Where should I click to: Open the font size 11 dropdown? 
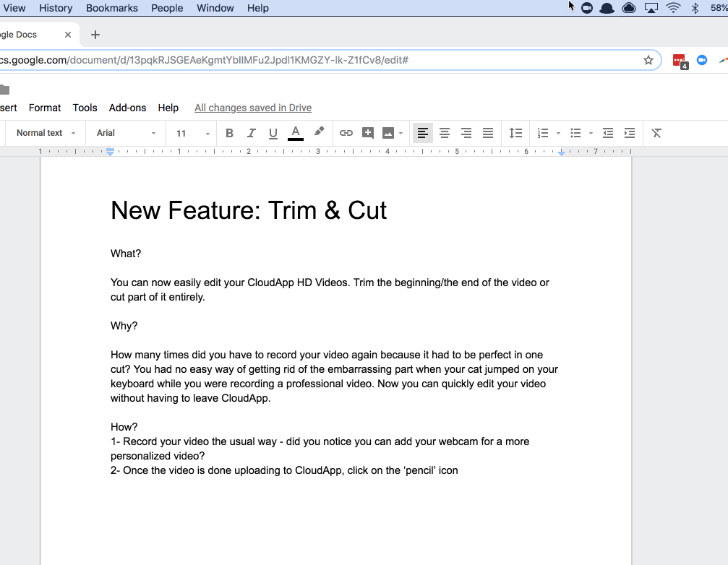point(193,133)
